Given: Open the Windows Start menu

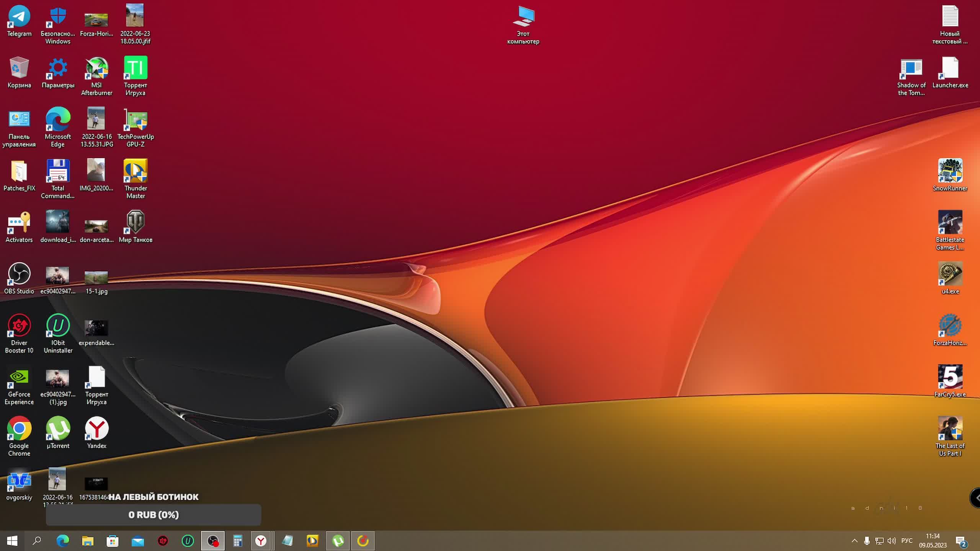Looking at the screenshot, I should (12, 541).
